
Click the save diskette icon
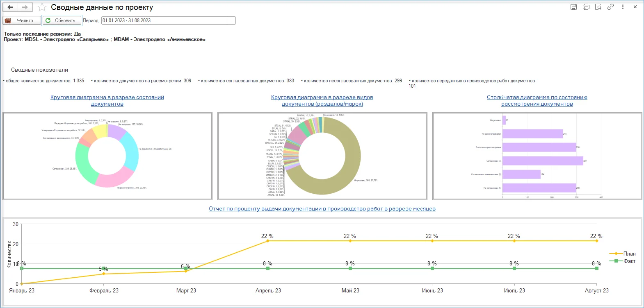pos(573,7)
